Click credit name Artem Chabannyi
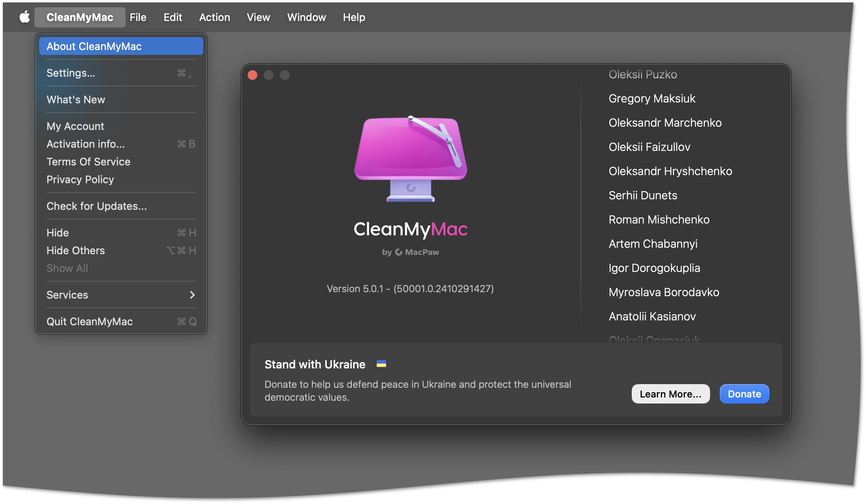The image size is (866, 504). click(x=653, y=244)
